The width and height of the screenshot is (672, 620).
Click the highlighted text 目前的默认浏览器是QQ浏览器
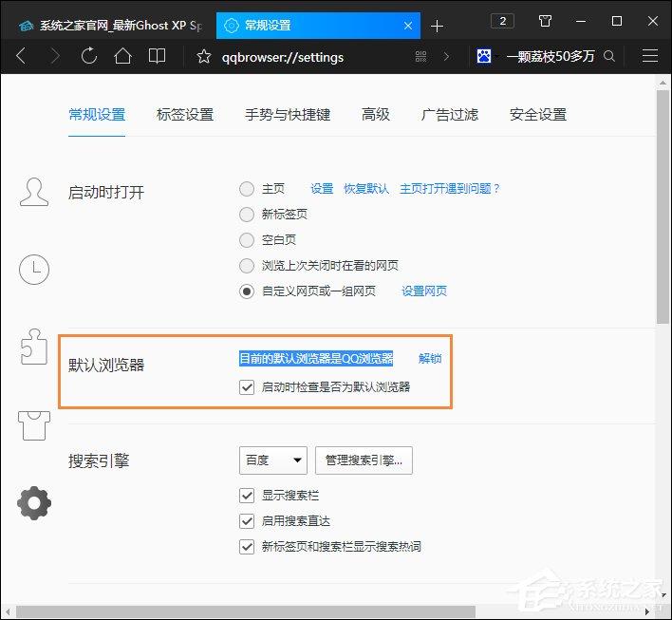(316, 359)
